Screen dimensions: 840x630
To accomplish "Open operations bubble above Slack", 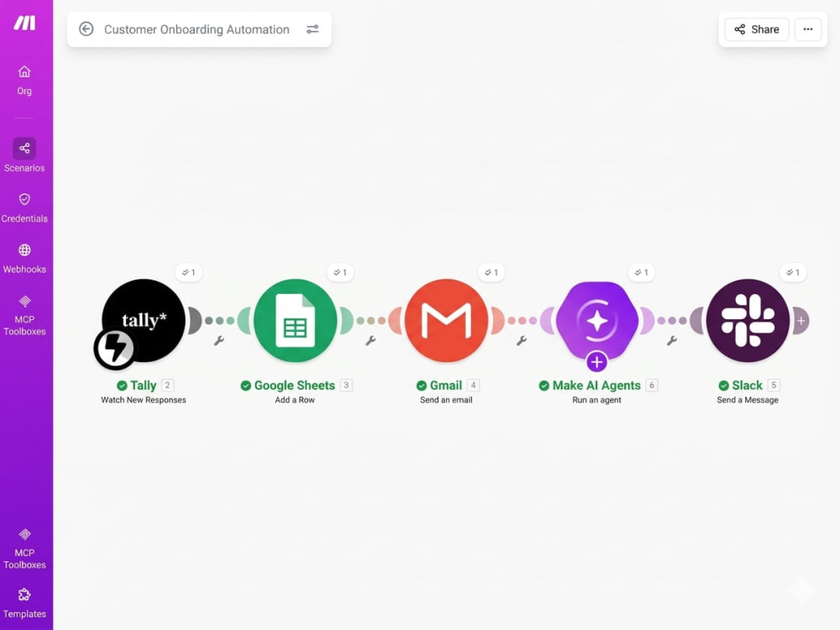I will 793,273.
